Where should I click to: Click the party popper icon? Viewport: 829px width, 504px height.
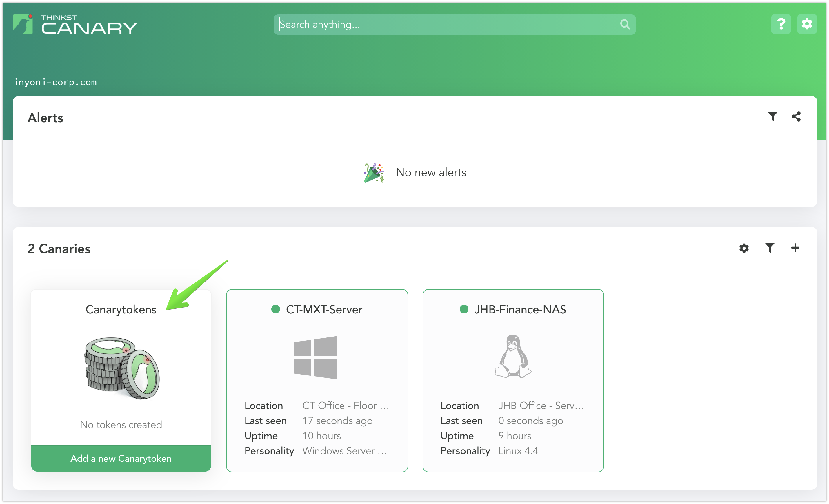pyautogui.click(x=374, y=173)
